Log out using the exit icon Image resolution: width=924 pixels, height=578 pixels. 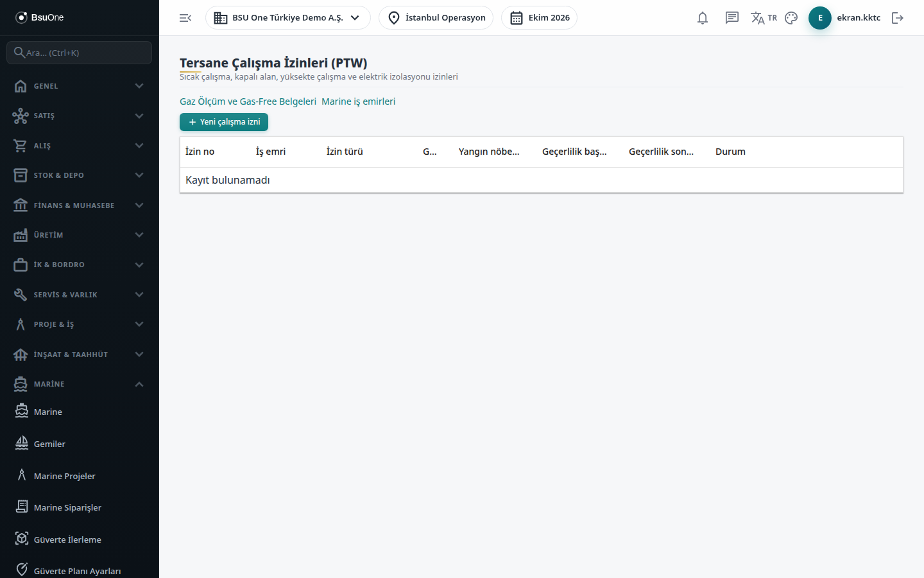point(898,18)
